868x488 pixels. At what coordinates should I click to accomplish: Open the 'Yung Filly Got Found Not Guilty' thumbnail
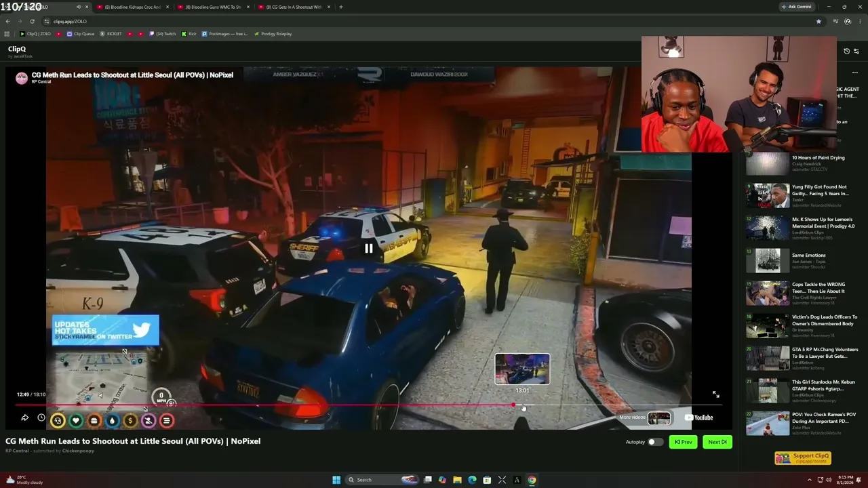point(767,196)
